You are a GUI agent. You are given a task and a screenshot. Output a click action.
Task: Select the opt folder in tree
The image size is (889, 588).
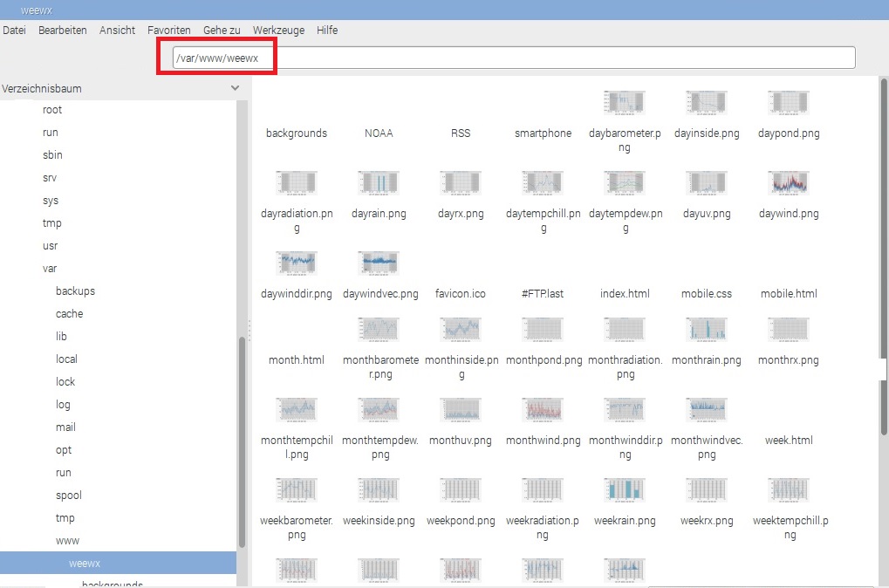pos(64,450)
